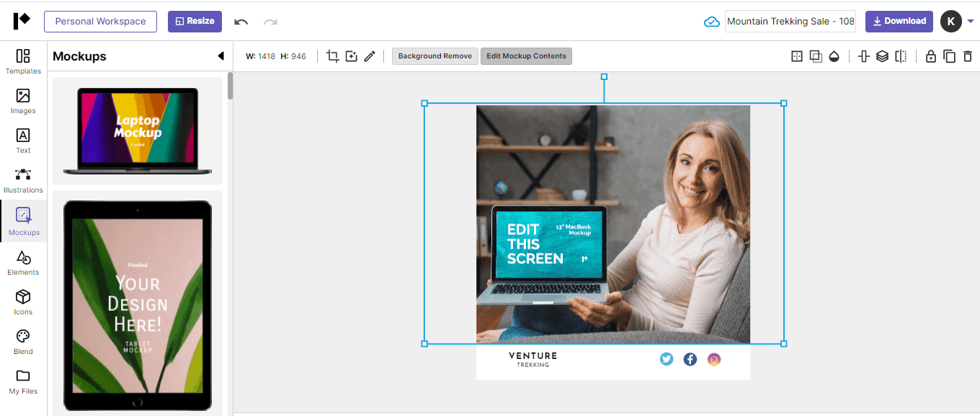Toggle the shadow effect icon
The width and height of the screenshot is (980, 416).
(816, 56)
